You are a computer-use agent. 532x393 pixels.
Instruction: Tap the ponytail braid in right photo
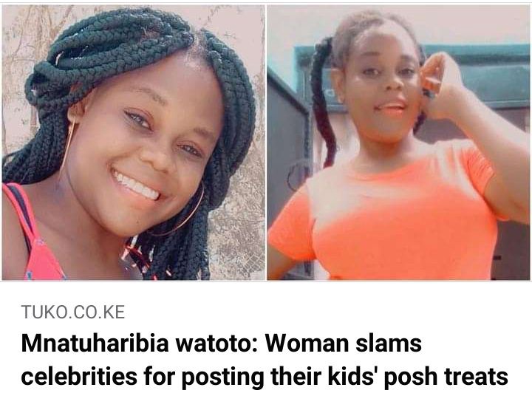coord(322,102)
